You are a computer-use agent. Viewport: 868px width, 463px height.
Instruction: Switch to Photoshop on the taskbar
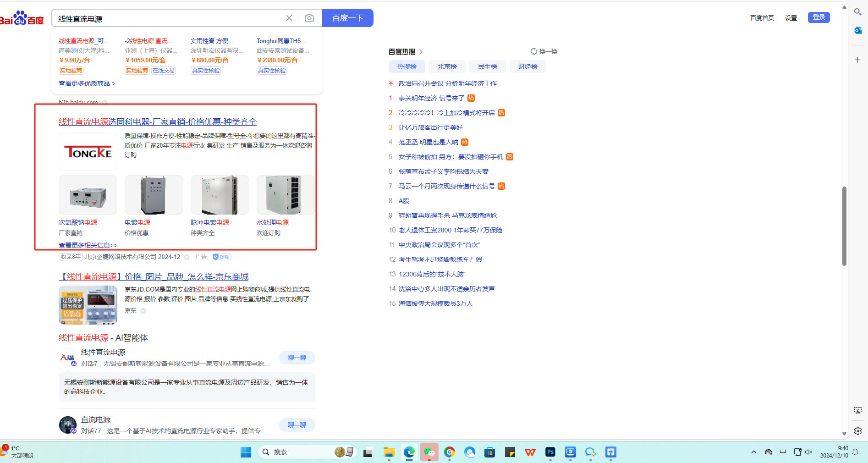[550, 452]
